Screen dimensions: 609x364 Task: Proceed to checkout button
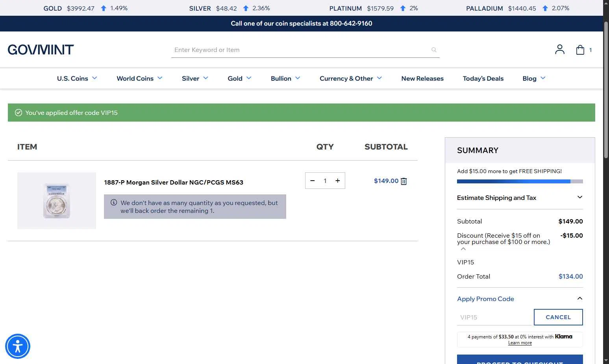tap(520, 360)
